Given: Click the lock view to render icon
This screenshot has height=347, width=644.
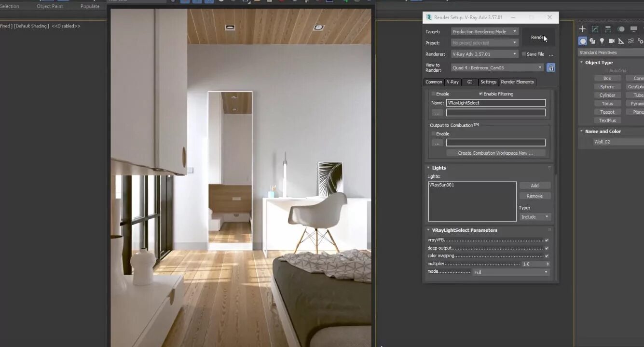Looking at the screenshot, I should click(x=551, y=67).
